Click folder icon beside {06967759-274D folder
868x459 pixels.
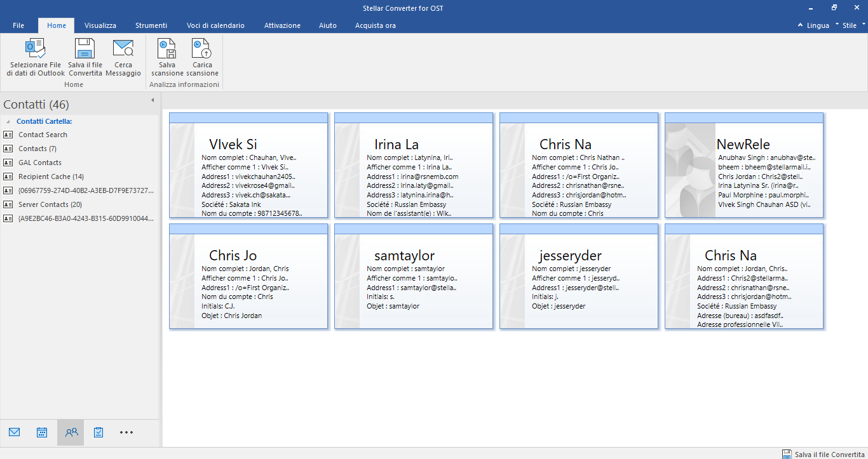(x=8, y=190)
